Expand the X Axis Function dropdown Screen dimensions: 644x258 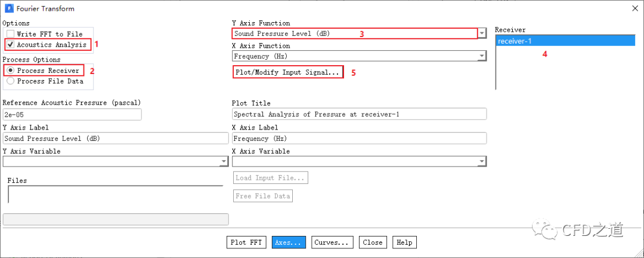(x=482, y=56)
